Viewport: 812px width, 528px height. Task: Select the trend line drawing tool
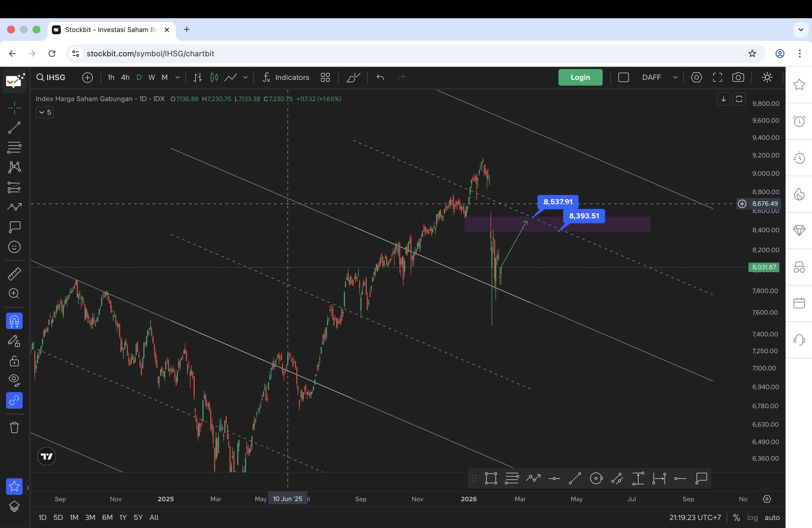tap(14, 128)
